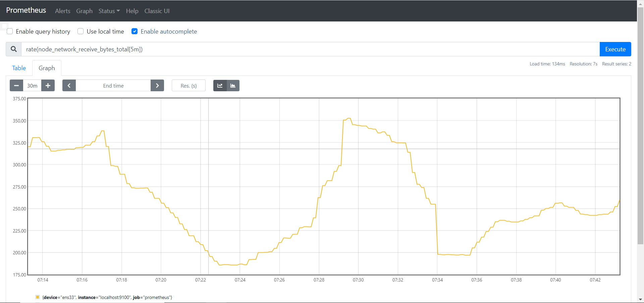
Task: Click the 200.00 y-axis value label
Action: coord(19,253)
